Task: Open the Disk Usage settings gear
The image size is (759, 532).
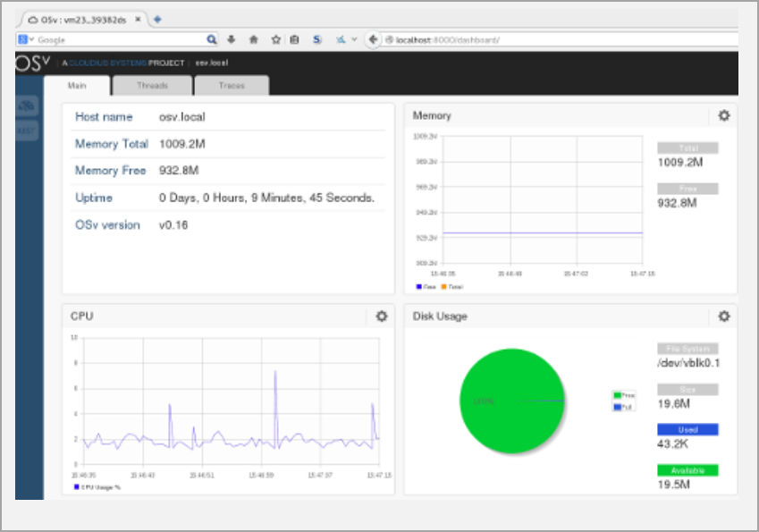Action: 723,317
